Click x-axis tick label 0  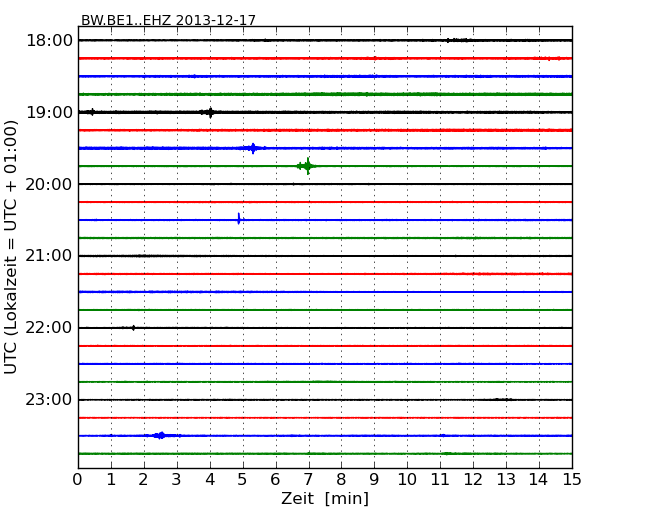(x=78, y=480)
